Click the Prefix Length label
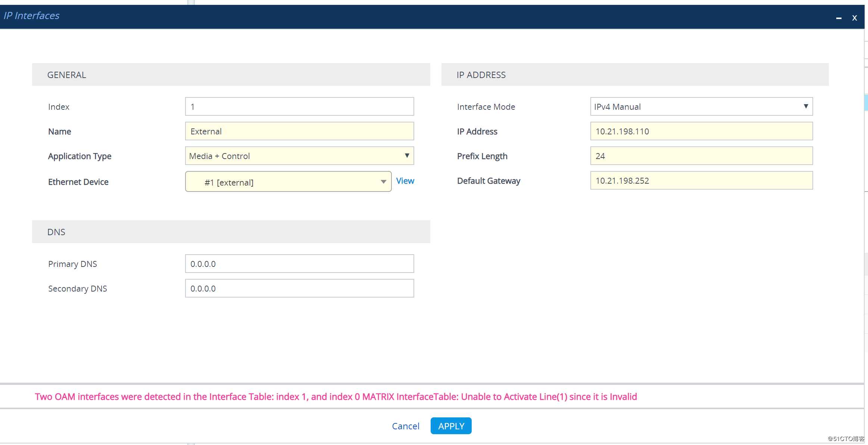Screen dimensions: 868x445 (482, 156)
